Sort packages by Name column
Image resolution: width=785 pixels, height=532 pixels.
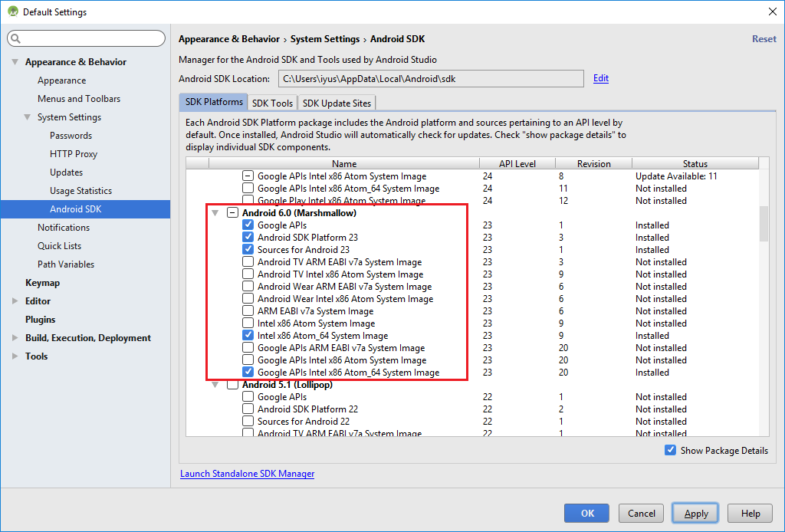point(344,163)
